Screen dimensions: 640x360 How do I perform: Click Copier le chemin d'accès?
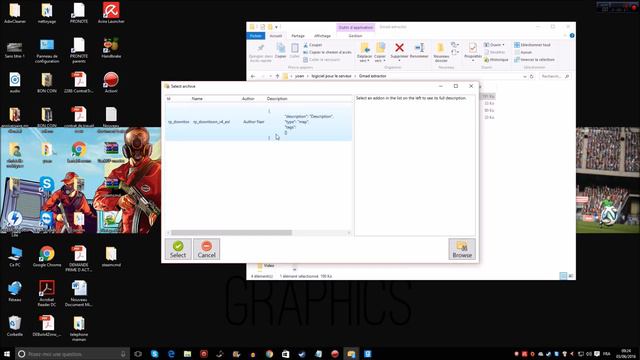click(x=327, y=52)
